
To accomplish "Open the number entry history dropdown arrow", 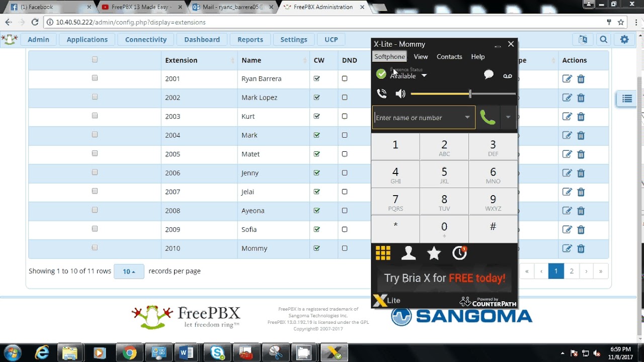I will [467, 117].
